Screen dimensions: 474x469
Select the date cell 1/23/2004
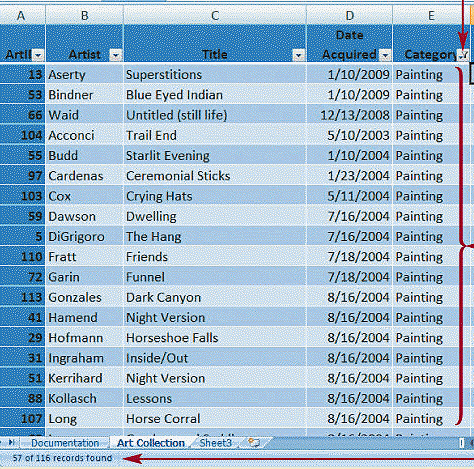pyautogui.click(x=349, y=176)
